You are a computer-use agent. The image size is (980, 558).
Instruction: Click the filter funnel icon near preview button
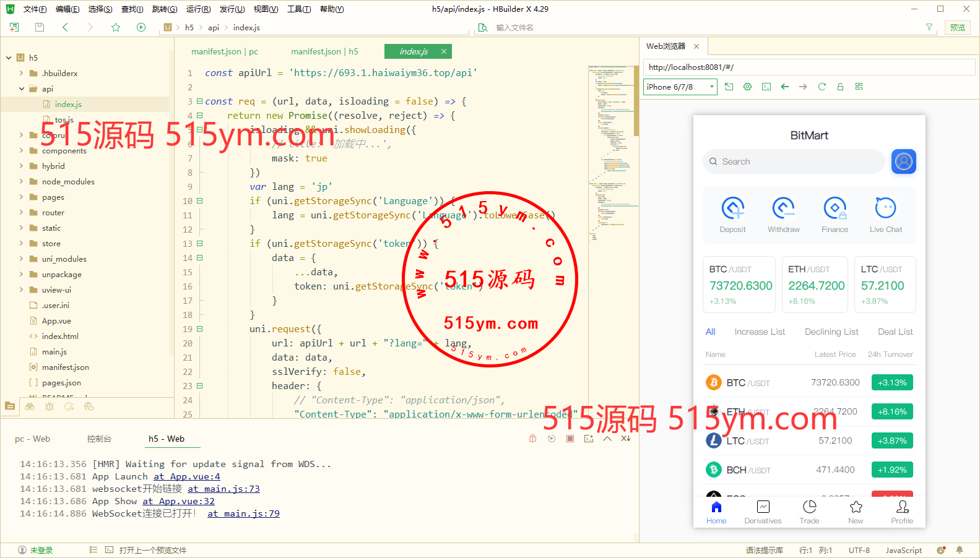click(x=929, y=27)
